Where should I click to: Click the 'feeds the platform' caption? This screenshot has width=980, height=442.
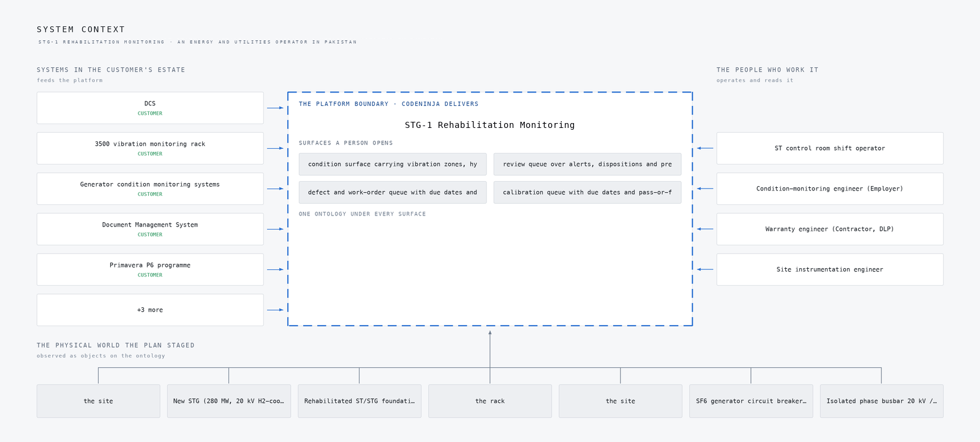point(70,80)
